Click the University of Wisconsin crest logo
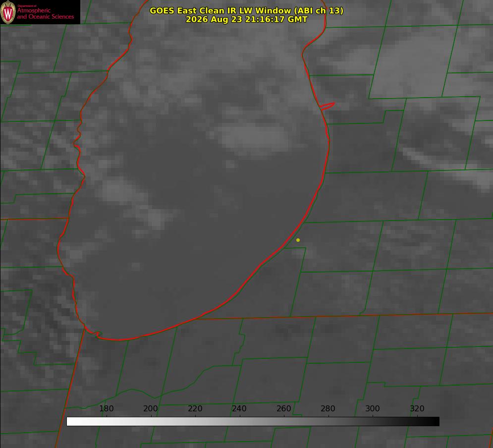Image resolution: width=493 pixels, height=448 pixels. (x=8, y=12)
